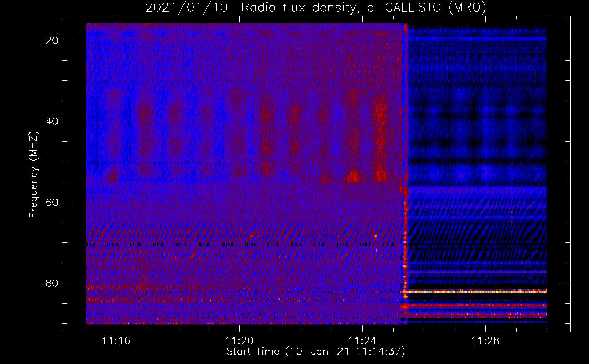The width and height of the screenshot is (589, 364).
Task: Click the 80 MHz frequency tick label
Action: (52, 283)
